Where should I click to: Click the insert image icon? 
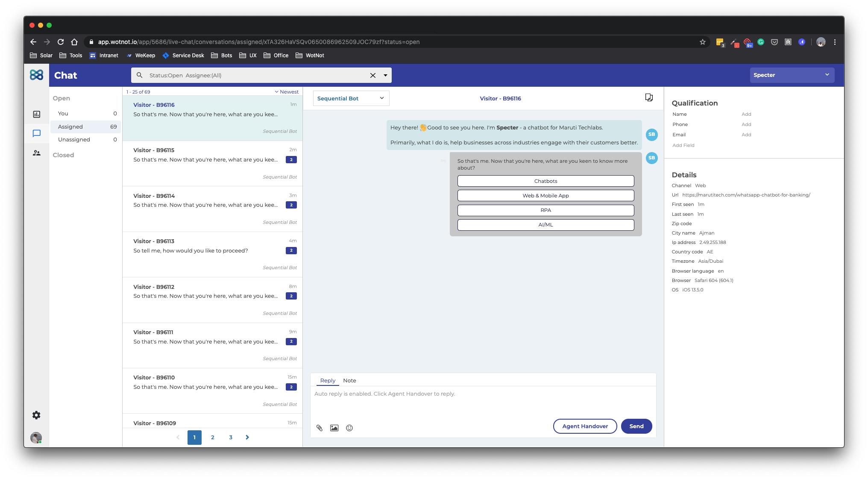pyautogui.click(x=334, y=428)
